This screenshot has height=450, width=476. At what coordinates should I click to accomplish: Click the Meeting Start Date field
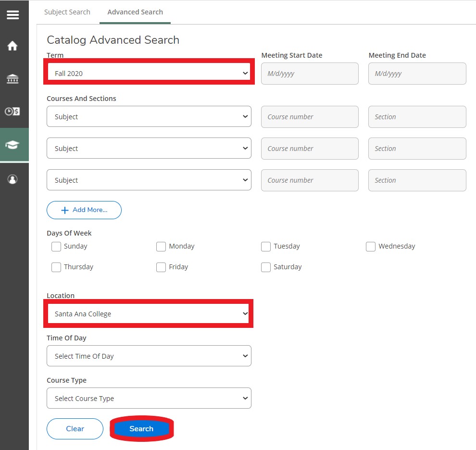(x=310, y=74)
